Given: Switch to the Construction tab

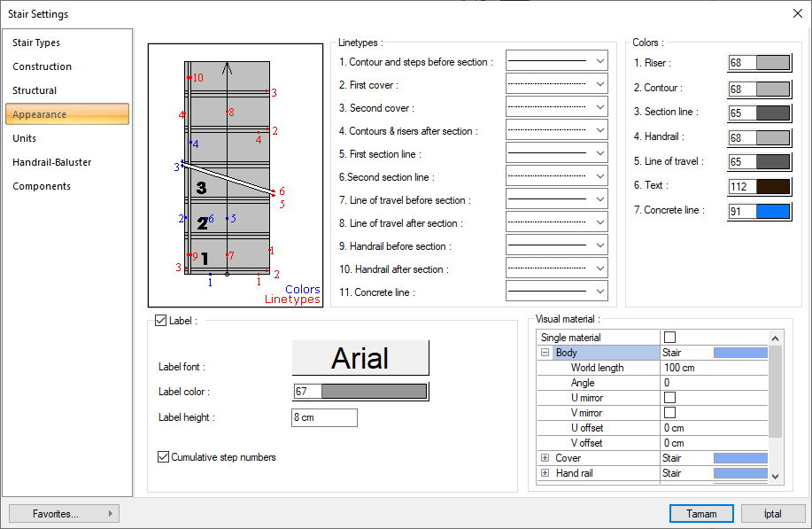Looking at the screenshot, I should click(x=43, y=66).
